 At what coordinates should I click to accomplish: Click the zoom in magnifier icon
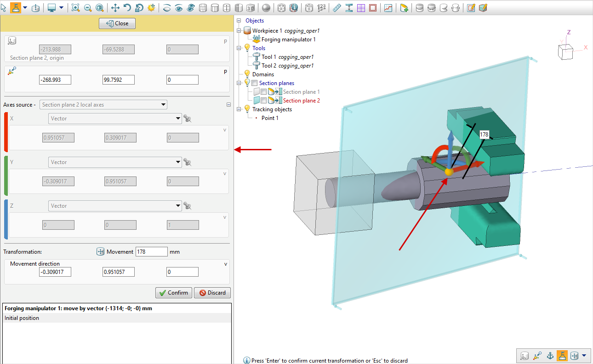[x=75, y=8]
